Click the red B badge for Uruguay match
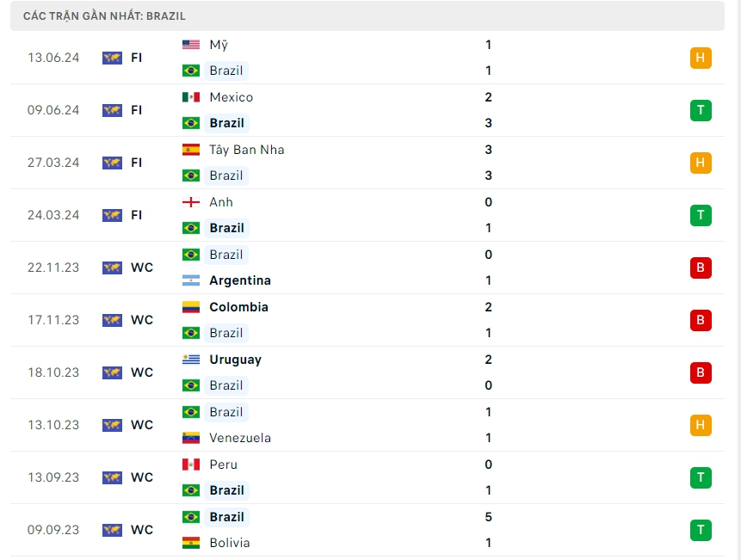 click(701, 372)
